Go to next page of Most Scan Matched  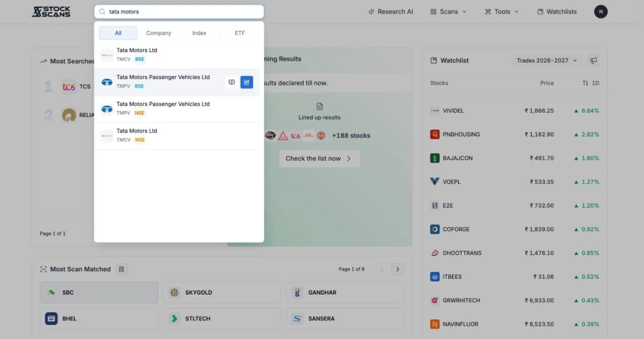398,269
